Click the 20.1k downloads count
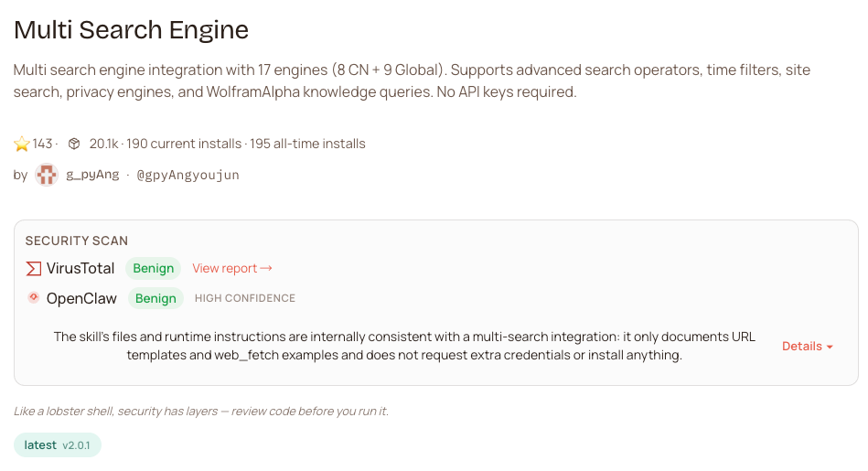 click(102, 144)
